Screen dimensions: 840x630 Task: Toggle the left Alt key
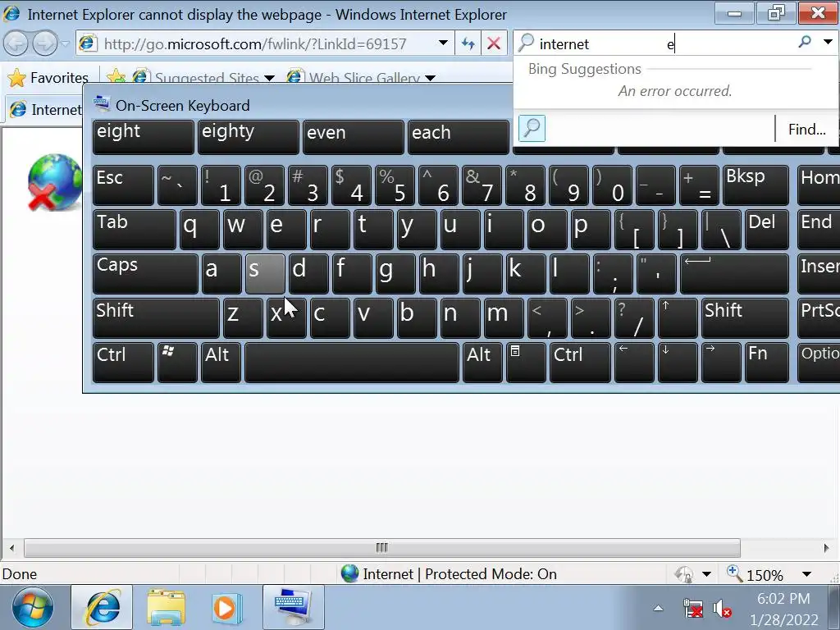[221, 363]
